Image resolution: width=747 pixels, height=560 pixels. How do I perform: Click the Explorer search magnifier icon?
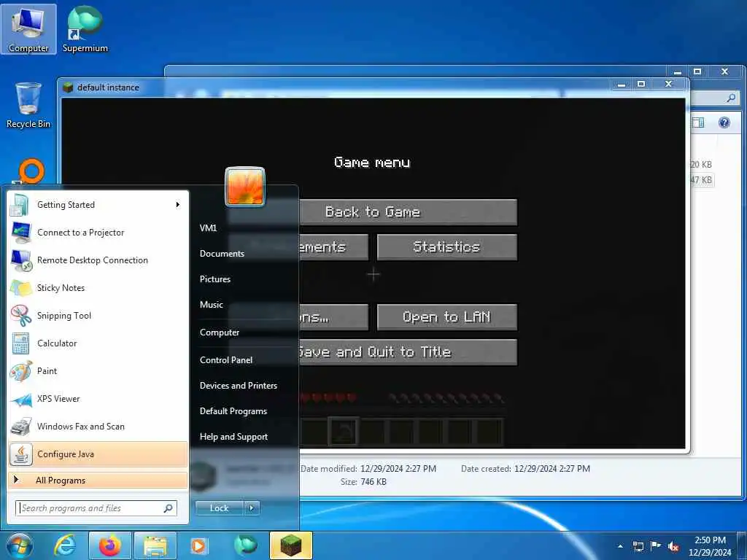(731, 98)
